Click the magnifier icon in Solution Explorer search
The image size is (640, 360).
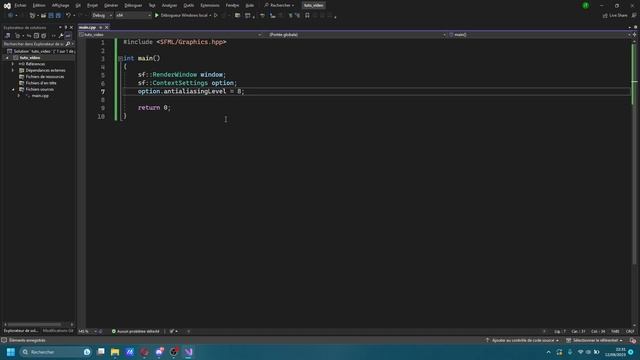click(68, 44)
